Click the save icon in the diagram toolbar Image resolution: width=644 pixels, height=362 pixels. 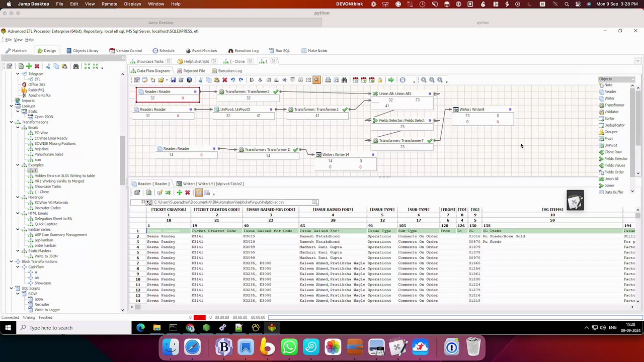tap(173, 80)
